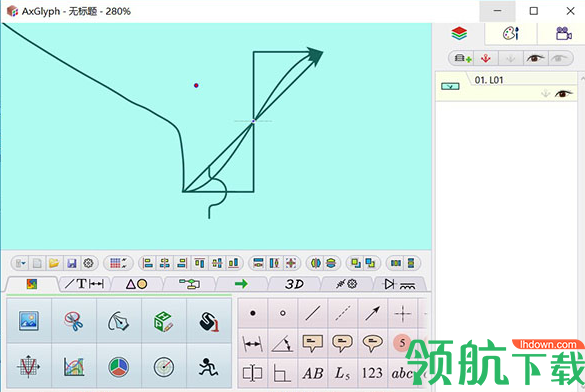Image resolution: width=585 pixels, height=392 pixels.
Task: Align objects to vertical middle
Action: [217, 263]
